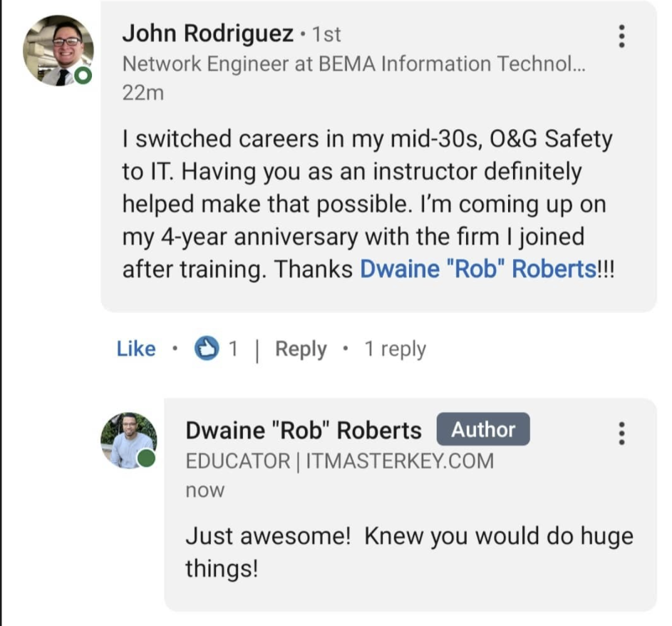
Task: Reply to John Rodriguez's comment
Action: tap(301, 349)
